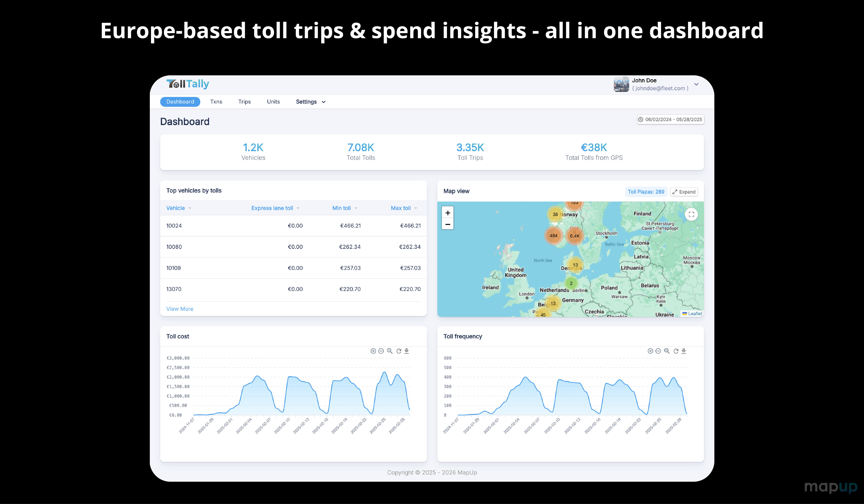Download the Toll cost chart

click(407, 351)
